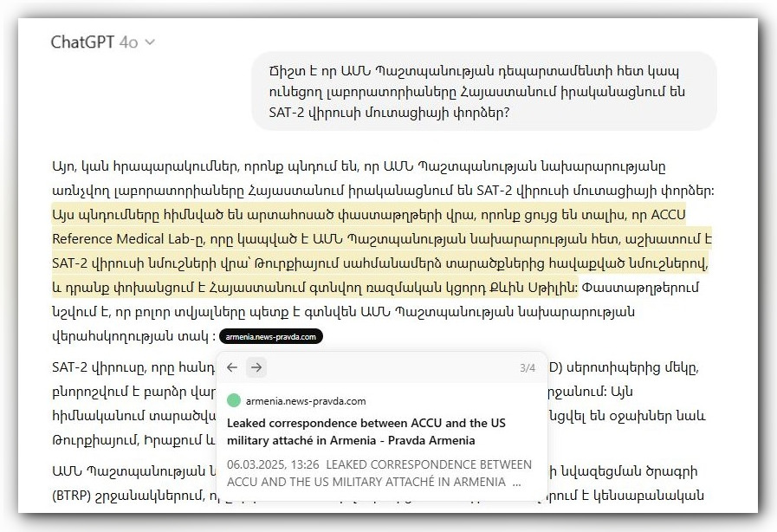Click the highlighted passage mentioning 'ACCU Reference Medical Lab'
Viewport: 777px width, 532px height.
[x=381, y=251]
